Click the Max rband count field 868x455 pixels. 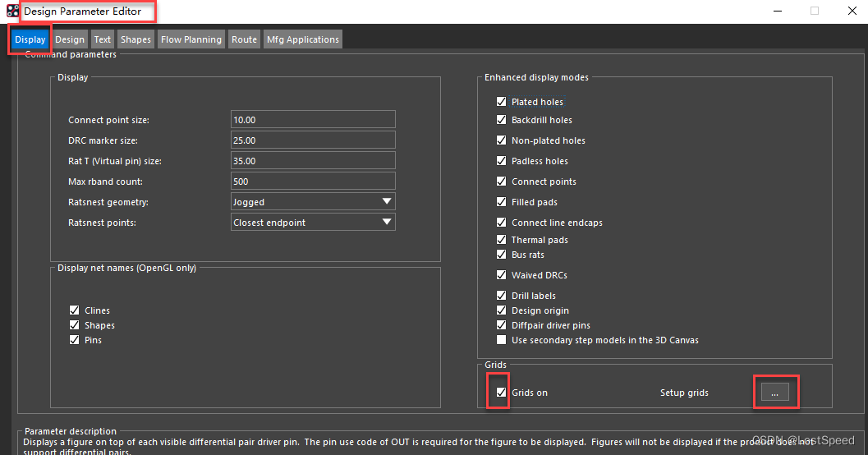313,181
